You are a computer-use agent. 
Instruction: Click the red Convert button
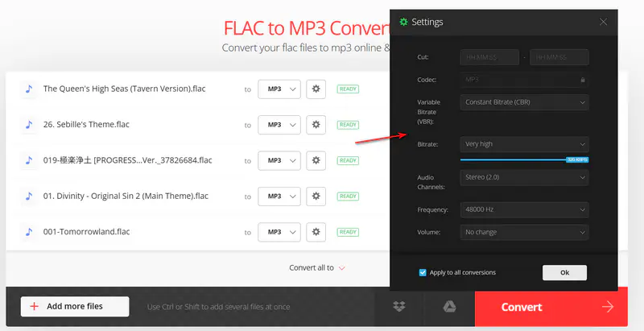(551, 307)
